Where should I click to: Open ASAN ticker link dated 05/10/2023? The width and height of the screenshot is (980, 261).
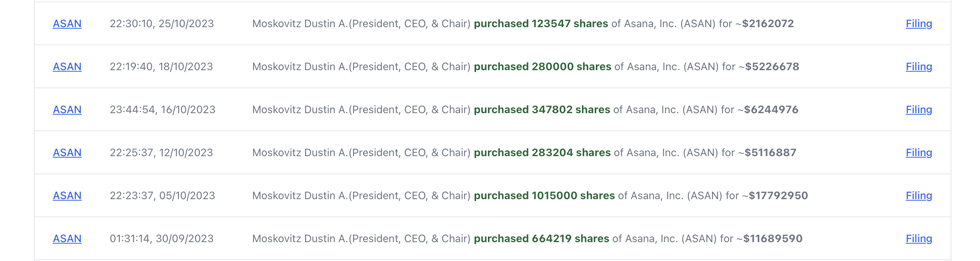[67, 196]
